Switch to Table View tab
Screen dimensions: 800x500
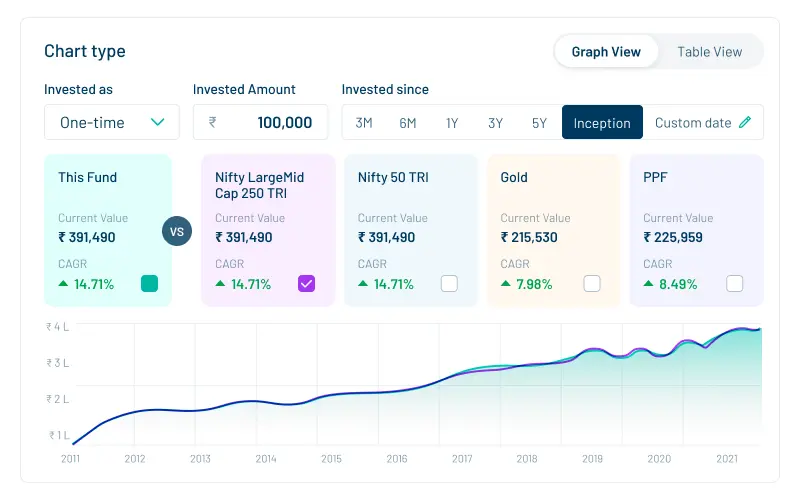[x=709, y=52]
